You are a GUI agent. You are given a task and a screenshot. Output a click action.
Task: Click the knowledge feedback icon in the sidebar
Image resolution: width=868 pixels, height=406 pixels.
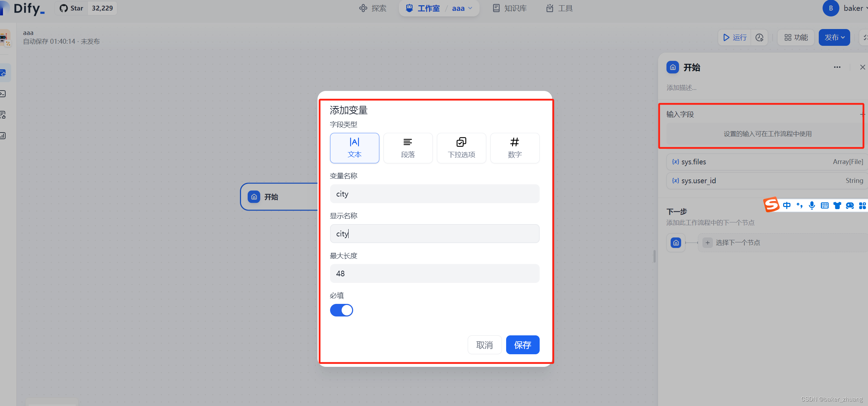coord(3,115)
